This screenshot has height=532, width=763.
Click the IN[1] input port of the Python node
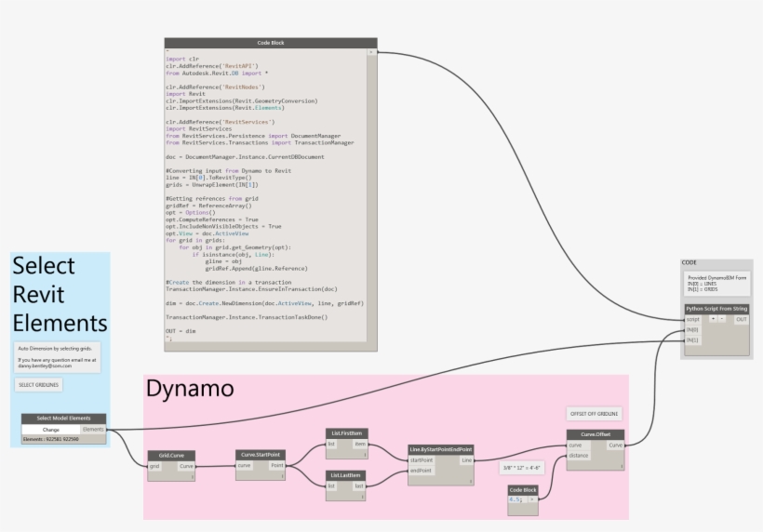pos(692,340)
